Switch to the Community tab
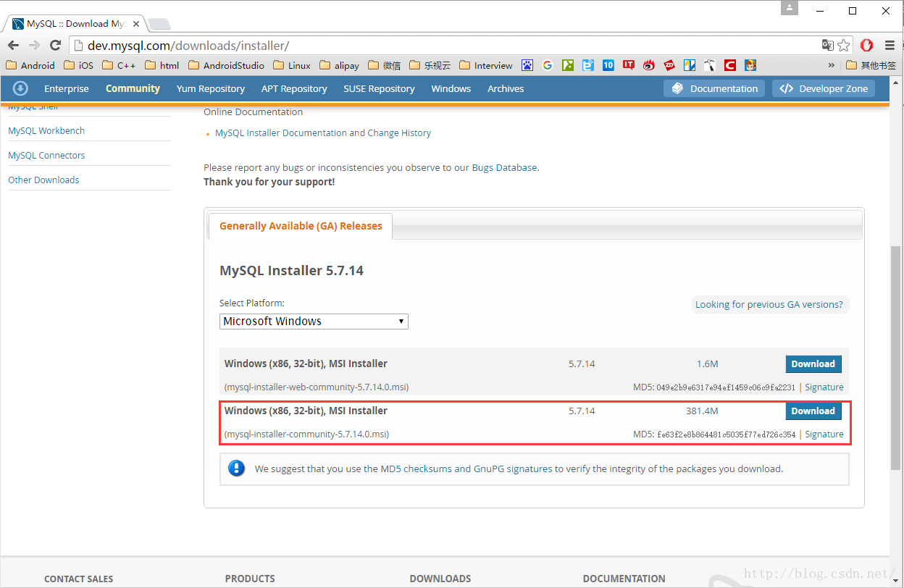Image resolution: width=904 pixels, height=588 pixels. coord(133,88)
